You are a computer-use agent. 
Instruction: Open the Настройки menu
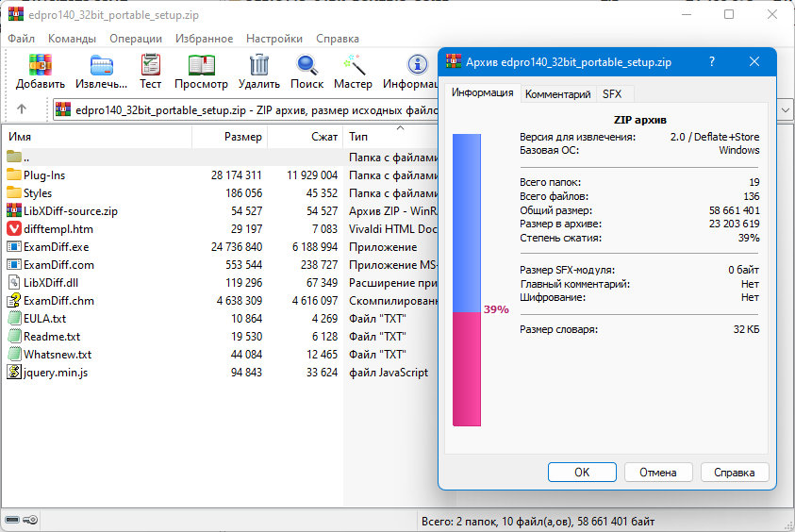pyautogui.click(x=274, y=39)
